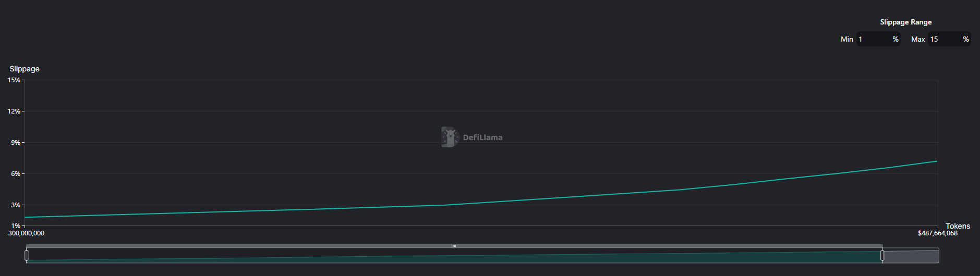Click the percent sign in the Max field
Screen dimensions: 980x276
[966, 39]
